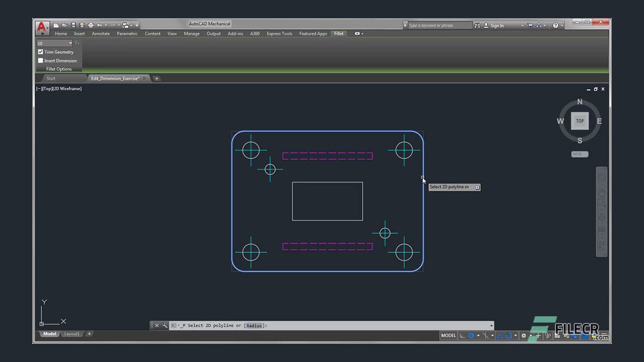The image size is (644, 362).
Task: Undo the last action
Action: [x=100, y=25]
